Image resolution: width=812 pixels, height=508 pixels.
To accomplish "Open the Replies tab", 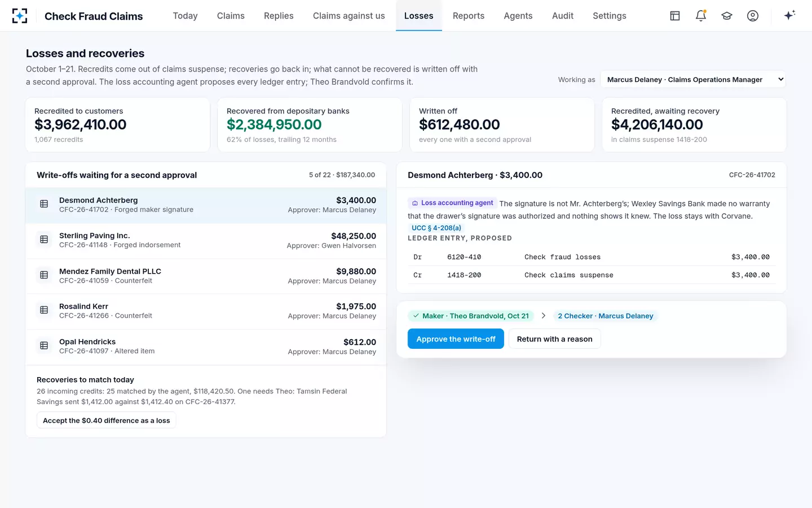I will (x=279, y=16).
